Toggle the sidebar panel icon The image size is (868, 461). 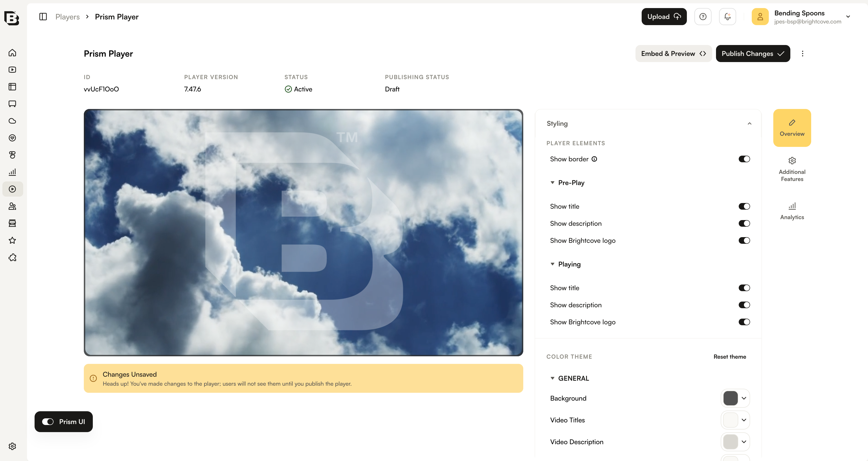coord(43,17)
